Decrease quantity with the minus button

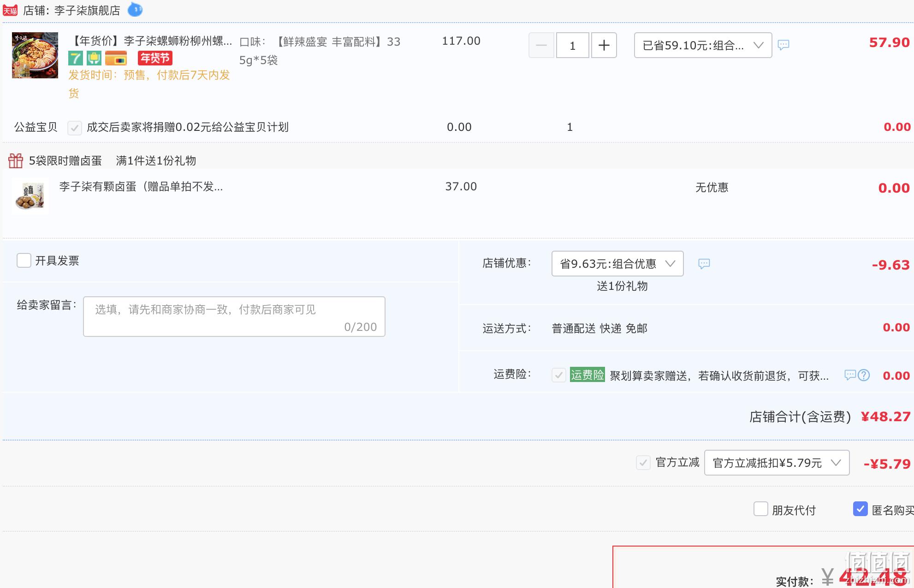point(541,45)
